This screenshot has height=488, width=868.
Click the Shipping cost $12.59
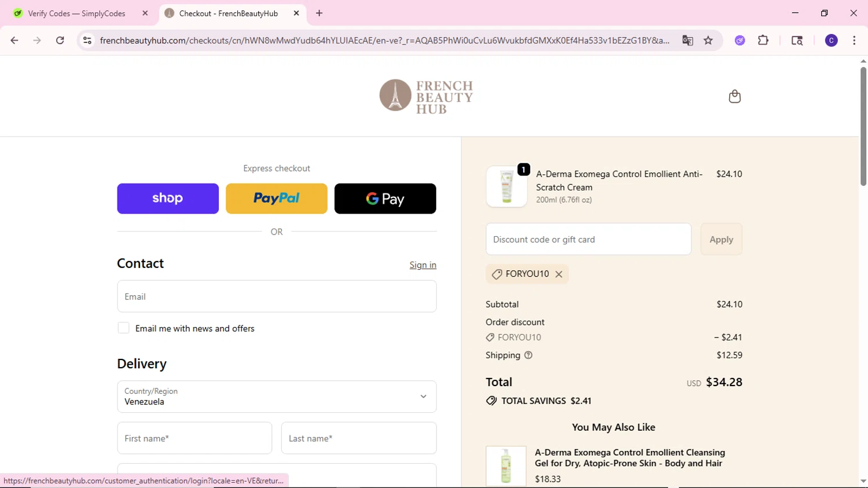click(x=729, y=355)
